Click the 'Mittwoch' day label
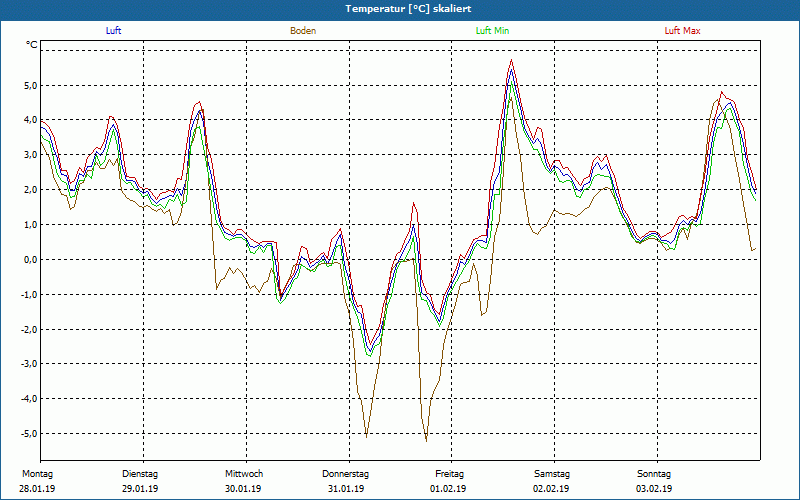The image size is (800, 500). 244,474
